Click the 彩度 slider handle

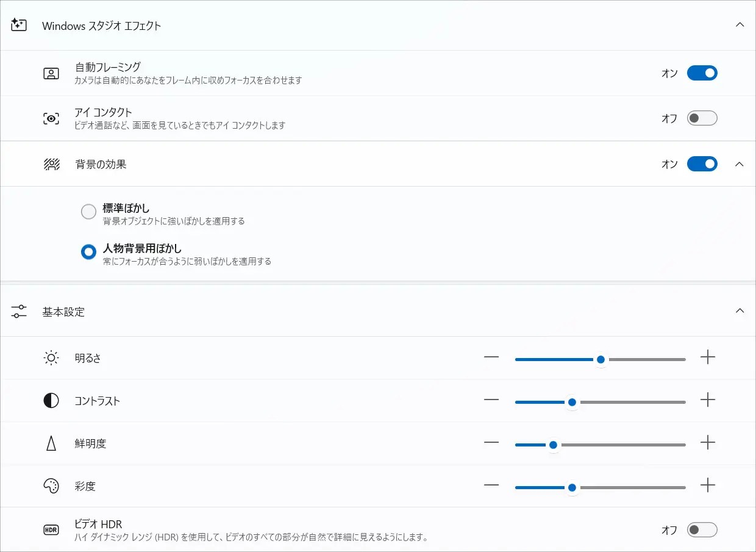[x=572, y=487]
